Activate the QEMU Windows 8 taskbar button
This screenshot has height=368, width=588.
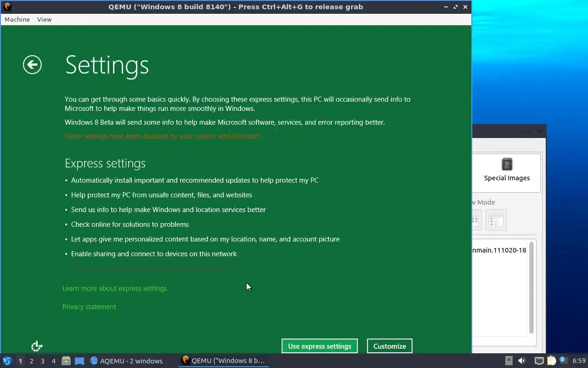coord(224,361)
